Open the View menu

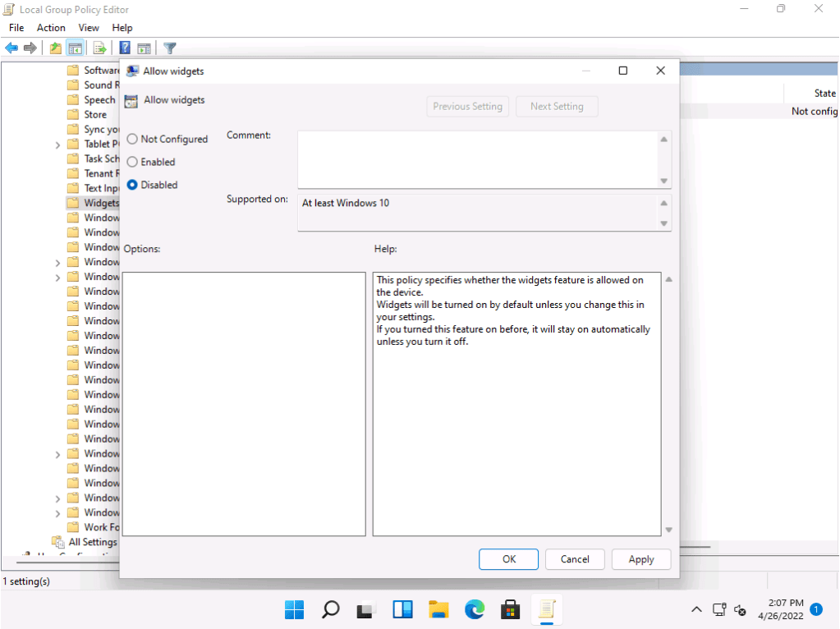point(88,27)
